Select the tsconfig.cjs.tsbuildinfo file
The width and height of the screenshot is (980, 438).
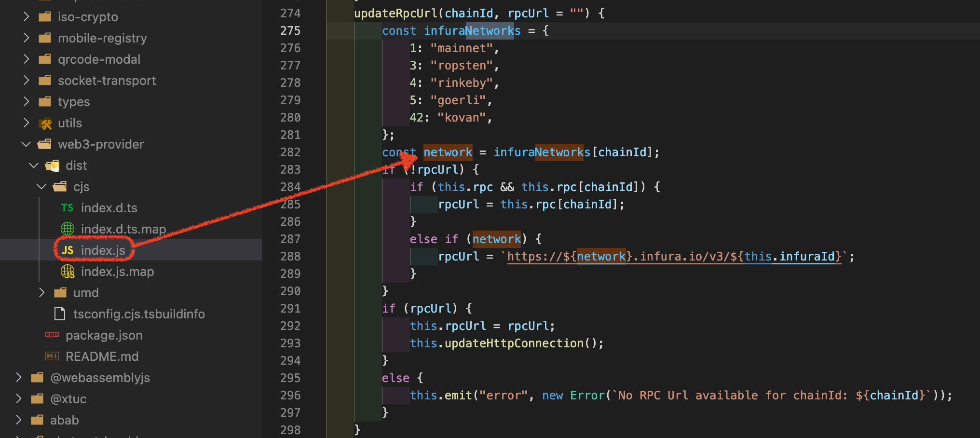140,314
